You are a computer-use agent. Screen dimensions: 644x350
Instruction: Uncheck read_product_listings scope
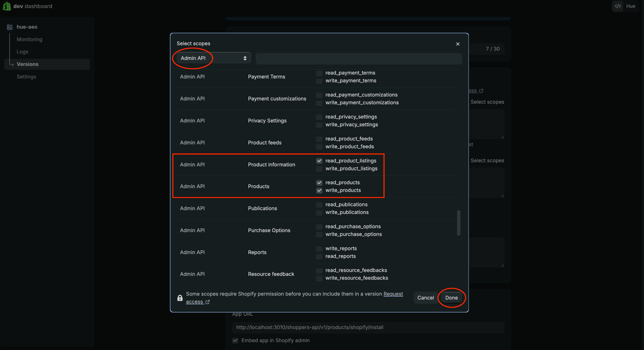(319, 161)
